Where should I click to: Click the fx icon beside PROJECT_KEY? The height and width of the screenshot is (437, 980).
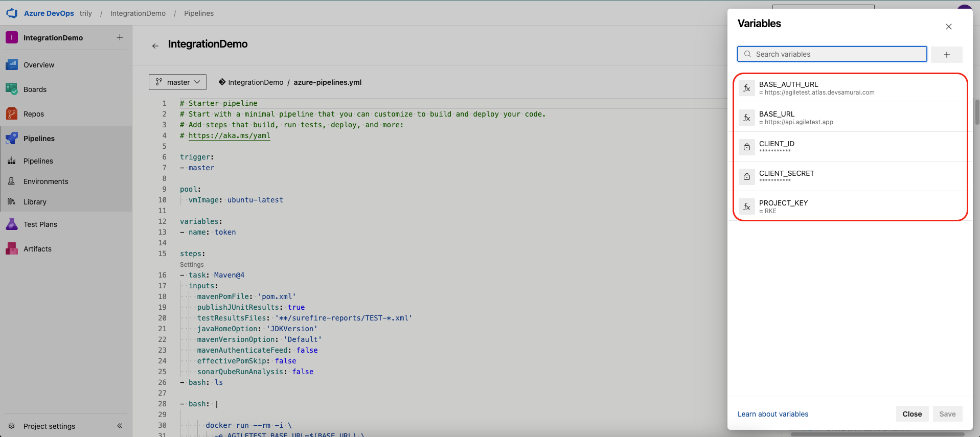[747, 206]
